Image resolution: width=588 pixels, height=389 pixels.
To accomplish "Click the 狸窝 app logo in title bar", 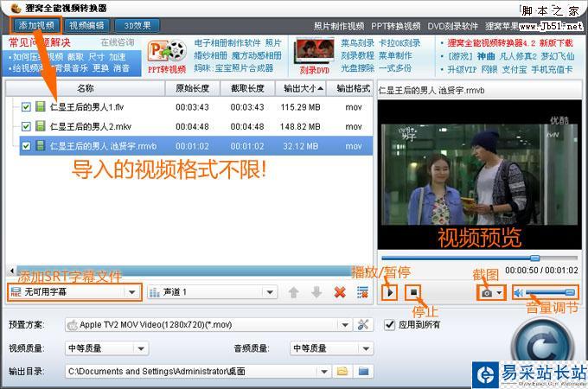I will 16,8.
